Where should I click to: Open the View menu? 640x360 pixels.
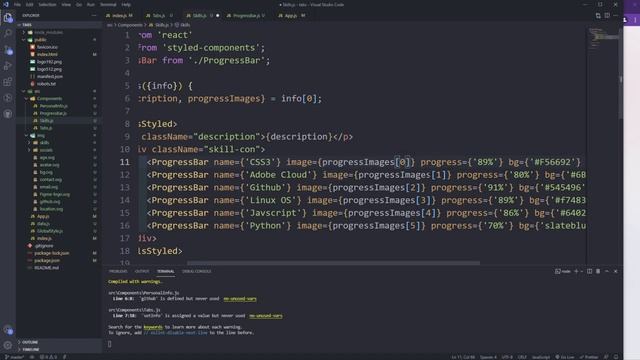click(x=66, y=4)
